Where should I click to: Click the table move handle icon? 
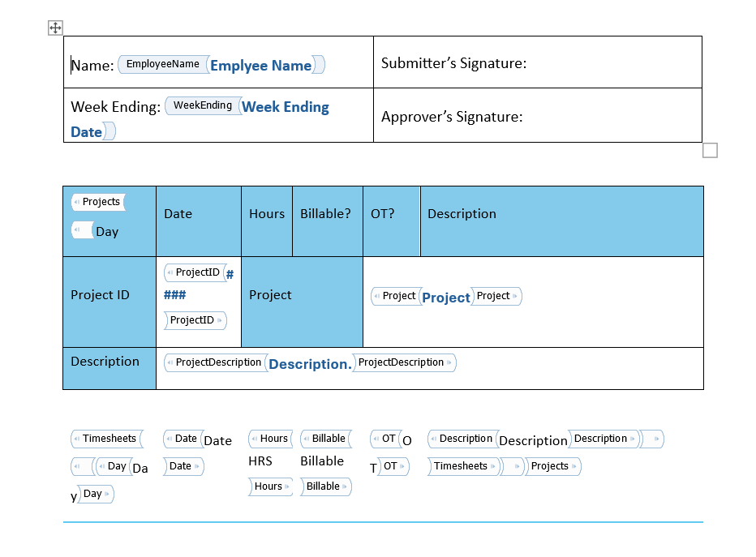pyautogui.click(x=55, y=28)
